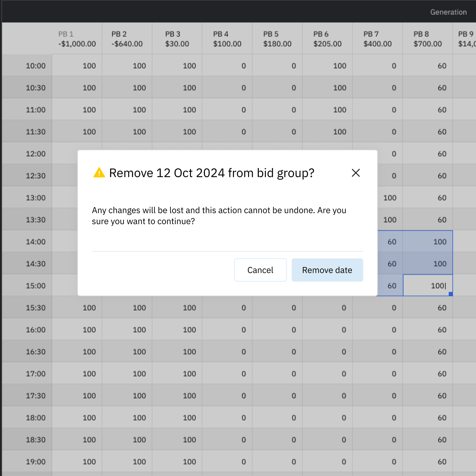Select PB 7 cell at 14:30

390,264
